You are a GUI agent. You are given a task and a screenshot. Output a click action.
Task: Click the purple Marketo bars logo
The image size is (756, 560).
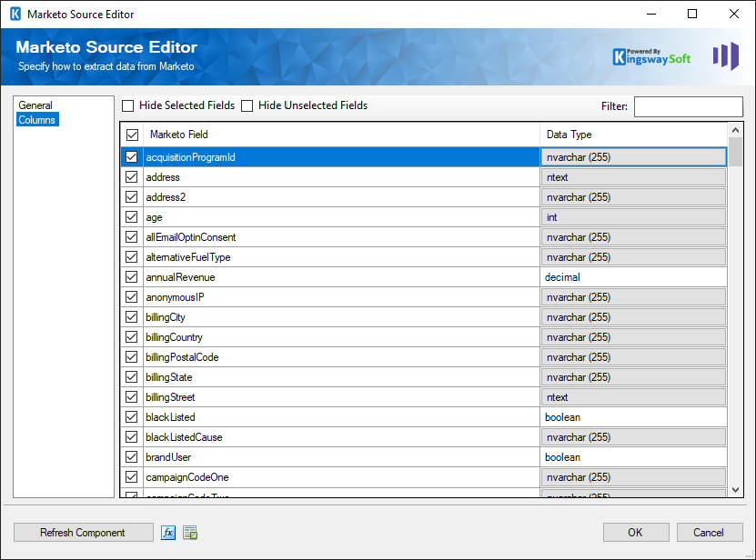pyautogui.click(x=726, y=55)
